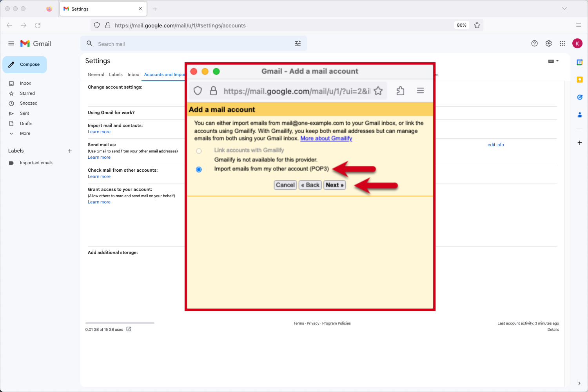Star the popup window's current page
This screenshot has height=392, width=588.
click(378, 91)
